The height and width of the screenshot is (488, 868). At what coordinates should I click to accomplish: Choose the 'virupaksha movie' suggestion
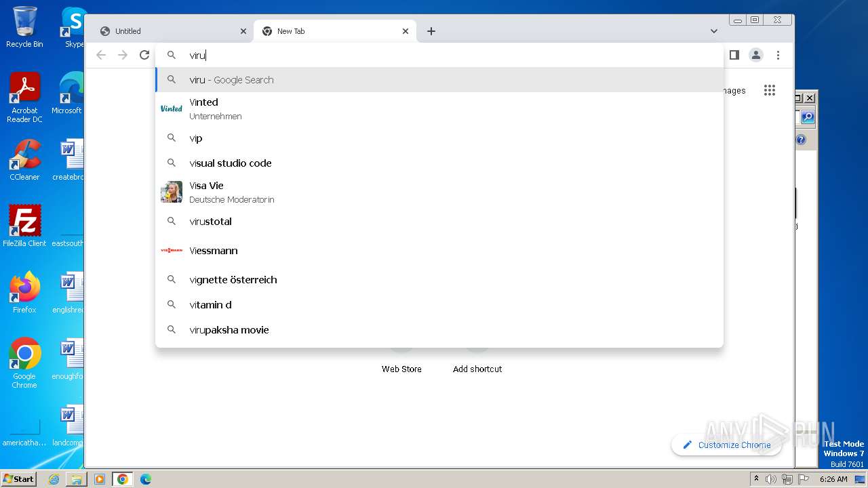[439, 330]
